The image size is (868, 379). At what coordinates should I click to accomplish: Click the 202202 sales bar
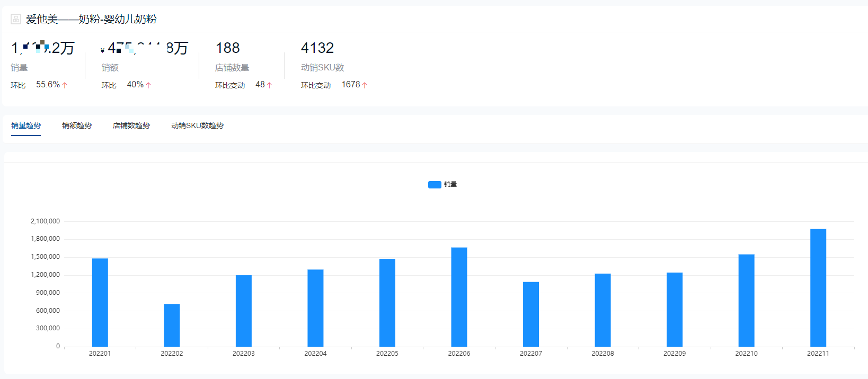click(x=172, y=325)
